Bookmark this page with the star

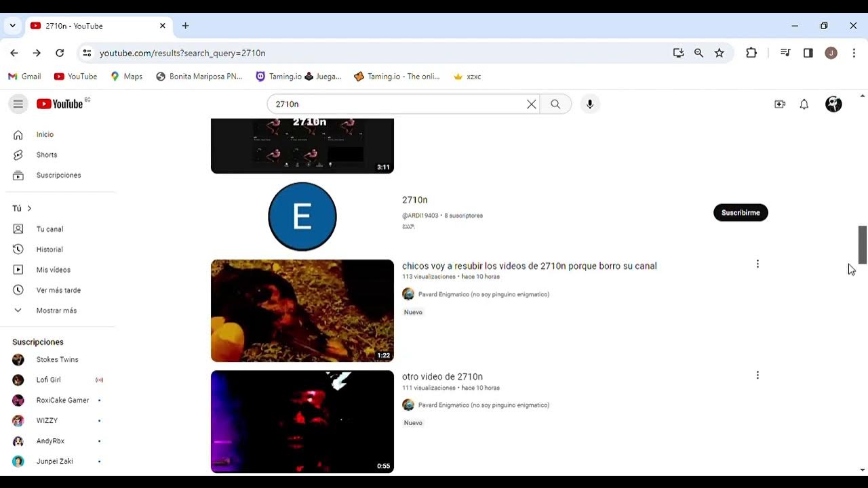719,53
